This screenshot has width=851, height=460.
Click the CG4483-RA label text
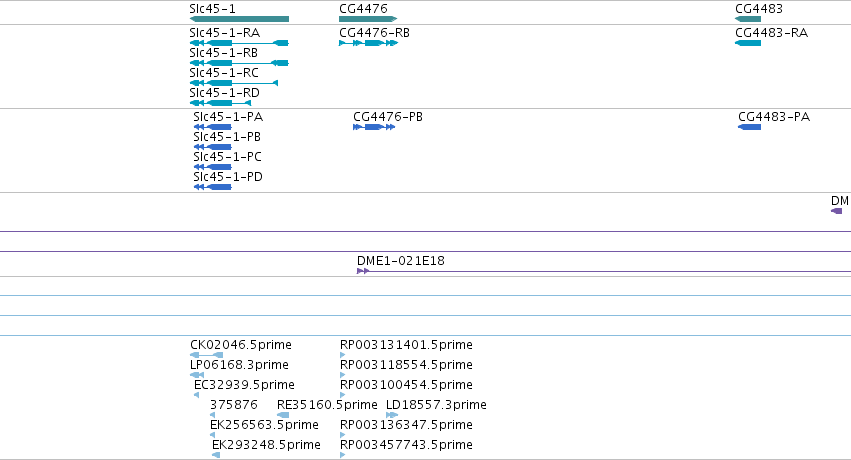tap(771, 33)
